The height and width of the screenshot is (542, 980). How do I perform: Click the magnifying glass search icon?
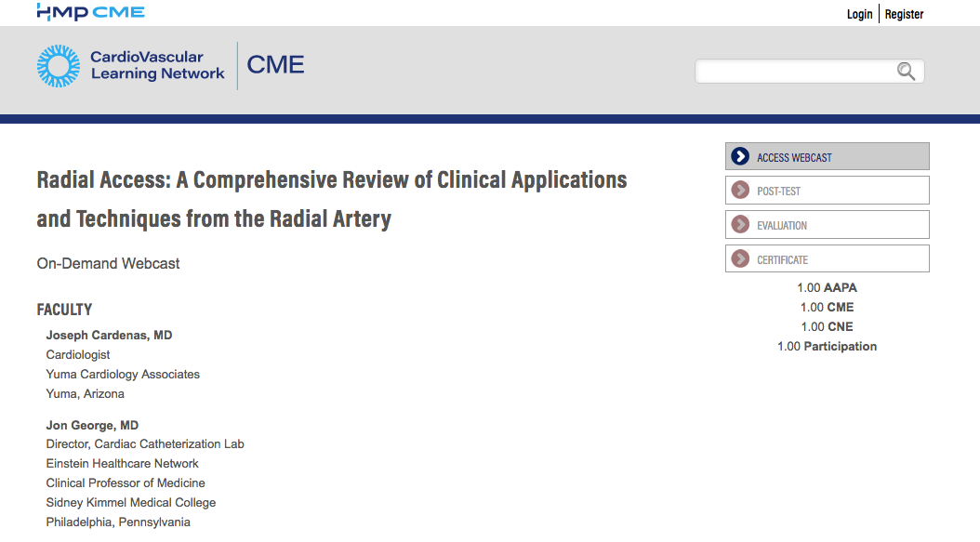point(906,72)
